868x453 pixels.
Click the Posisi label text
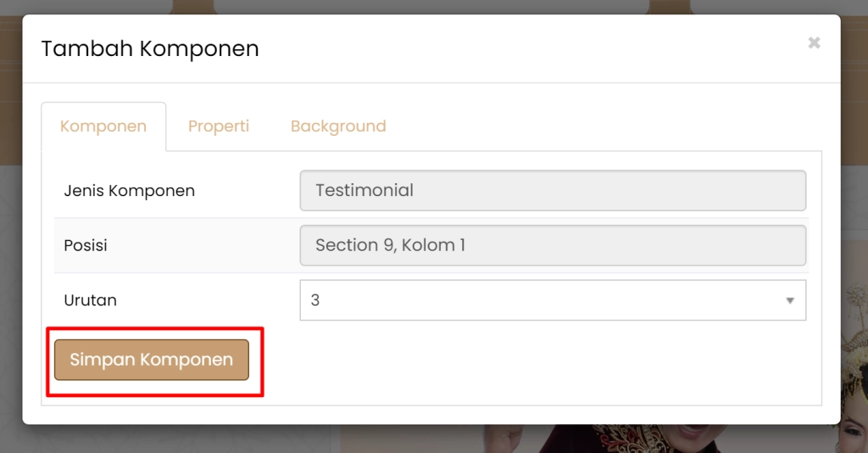[86, 245]
